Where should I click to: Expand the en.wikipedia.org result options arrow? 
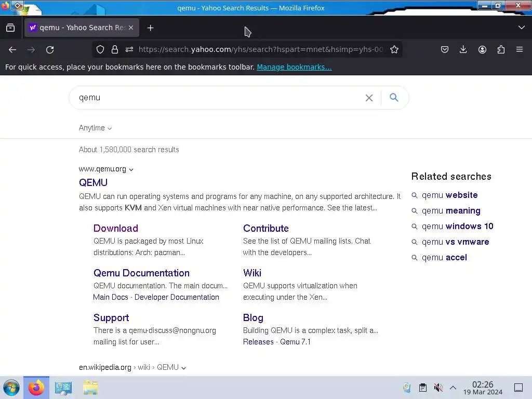click(x=183, y=368)
